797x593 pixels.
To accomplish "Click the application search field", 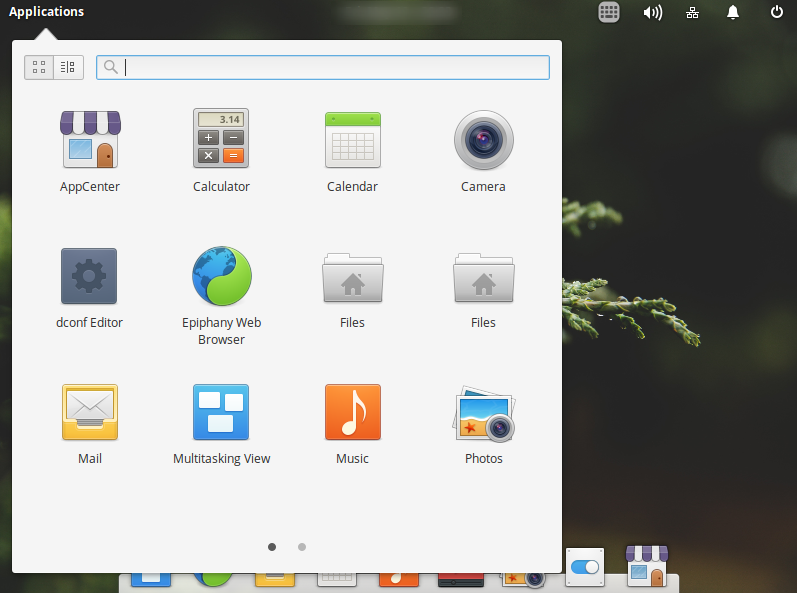I will click(323, 67).
